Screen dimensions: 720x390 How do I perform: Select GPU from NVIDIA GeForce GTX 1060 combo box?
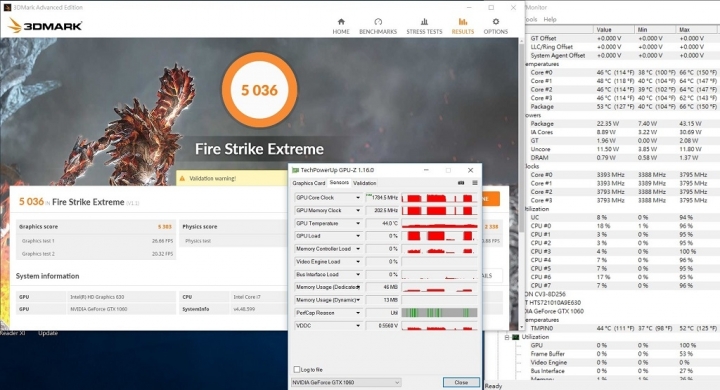(346, 382)
